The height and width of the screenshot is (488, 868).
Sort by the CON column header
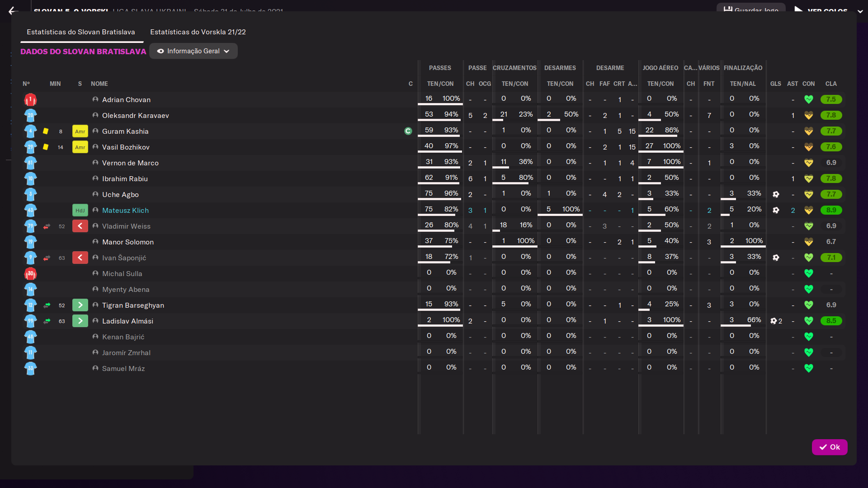(809, 84)
